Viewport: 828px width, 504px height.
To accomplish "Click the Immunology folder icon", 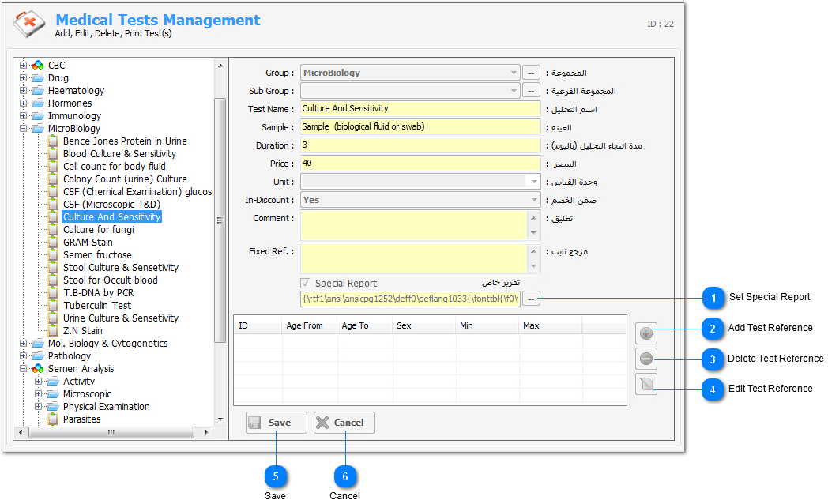I will 38,116.
